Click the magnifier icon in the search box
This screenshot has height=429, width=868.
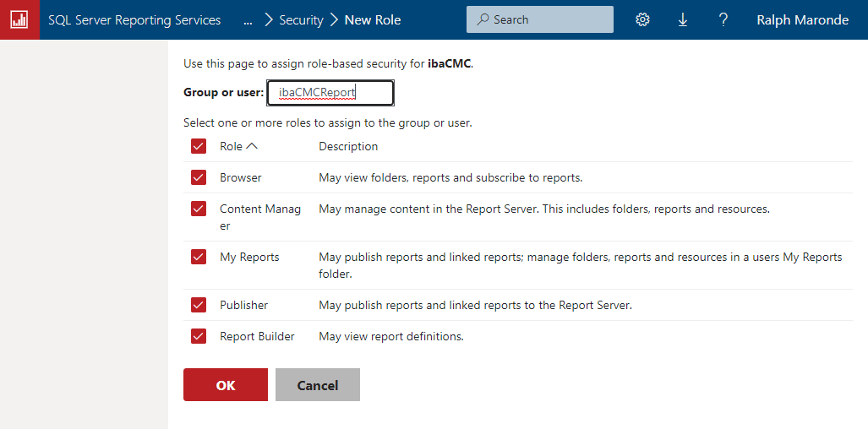tap(483, 19)
